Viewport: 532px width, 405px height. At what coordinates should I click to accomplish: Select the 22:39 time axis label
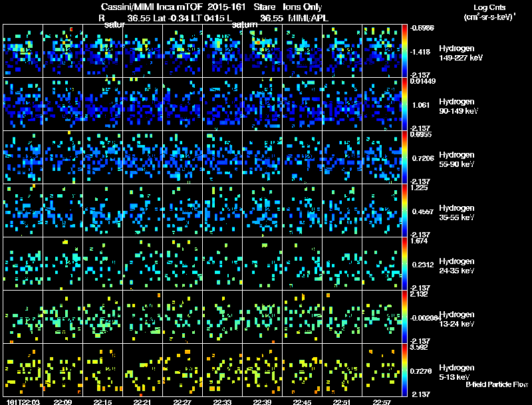pyautogui.click(x=262, y=402)
